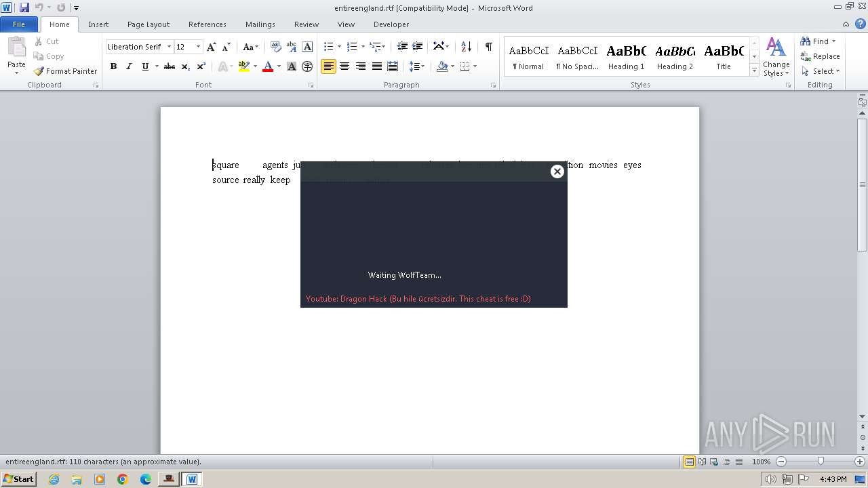The image size is (868, 488).
Task: Click the vertical scrollbar thumb
Action: tap(863, 184)
